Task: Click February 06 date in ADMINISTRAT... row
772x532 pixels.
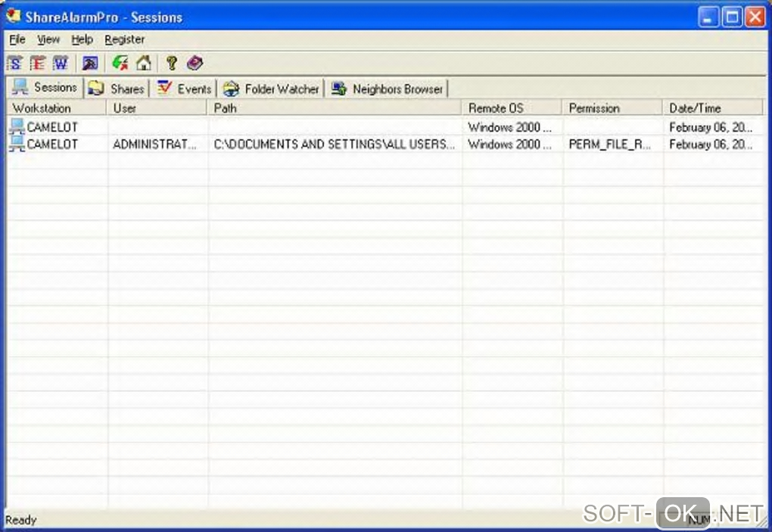Action: click(711, 144)
